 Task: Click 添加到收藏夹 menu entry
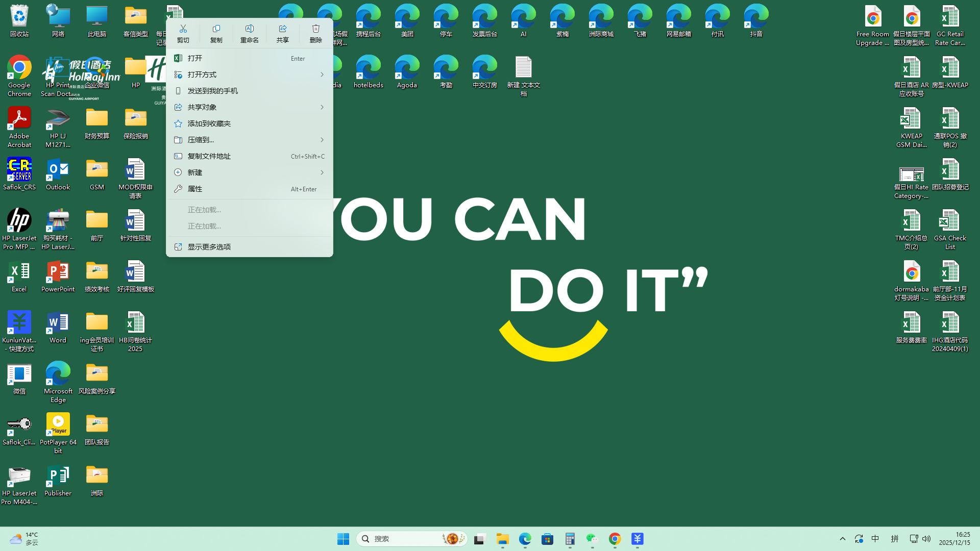coord(209,123)
